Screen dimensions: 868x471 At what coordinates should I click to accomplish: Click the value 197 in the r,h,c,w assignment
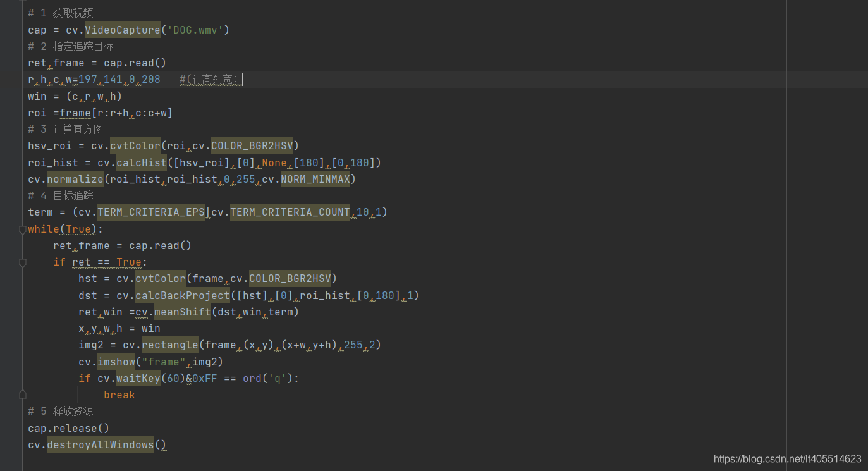pos(88,79)
